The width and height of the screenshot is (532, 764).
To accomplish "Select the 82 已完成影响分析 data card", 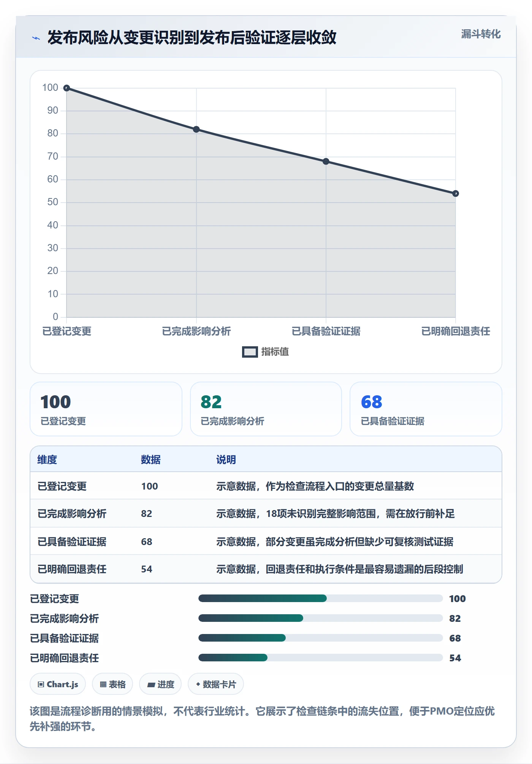I will coord(266,409).
